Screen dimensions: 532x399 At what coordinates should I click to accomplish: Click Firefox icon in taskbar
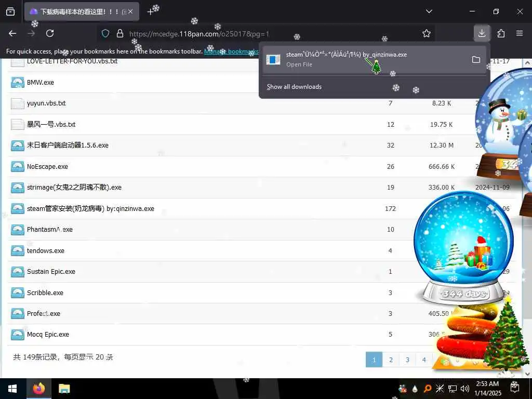coord(39,389)
